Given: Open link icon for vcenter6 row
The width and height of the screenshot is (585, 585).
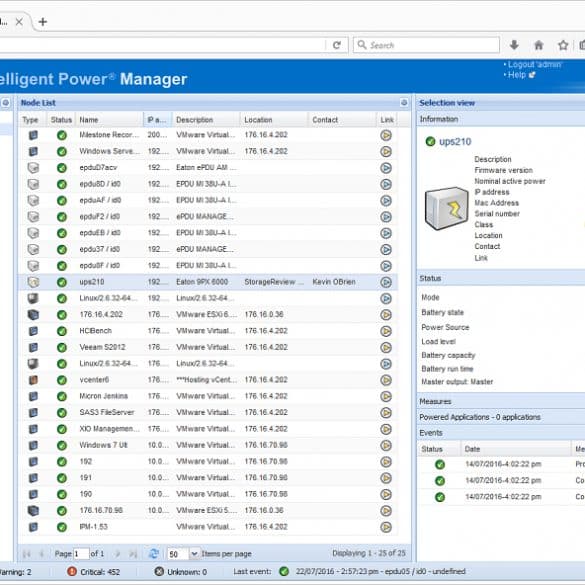Looking at the screenshot, I should (x=386, y=380).
